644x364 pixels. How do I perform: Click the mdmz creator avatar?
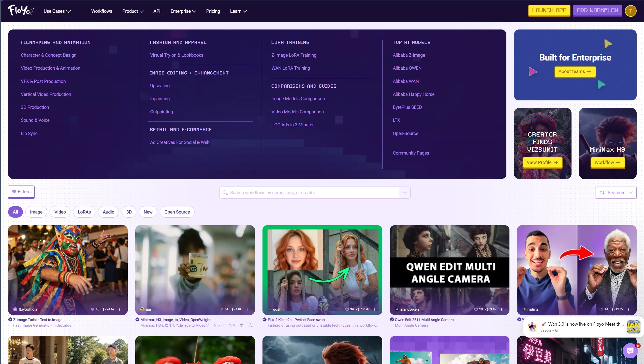point(524,309)
